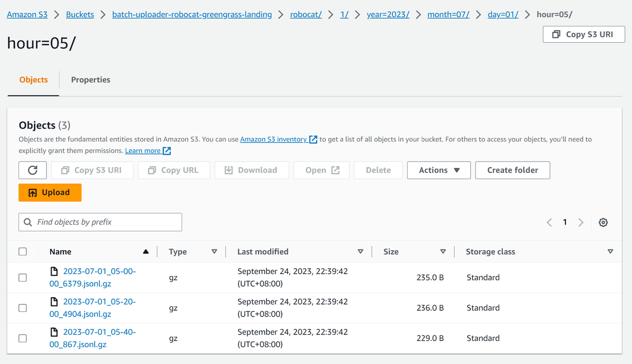Screen dimensions: 632x364
Task: Click inside the Find objects by prefix field
Action: 100,222
